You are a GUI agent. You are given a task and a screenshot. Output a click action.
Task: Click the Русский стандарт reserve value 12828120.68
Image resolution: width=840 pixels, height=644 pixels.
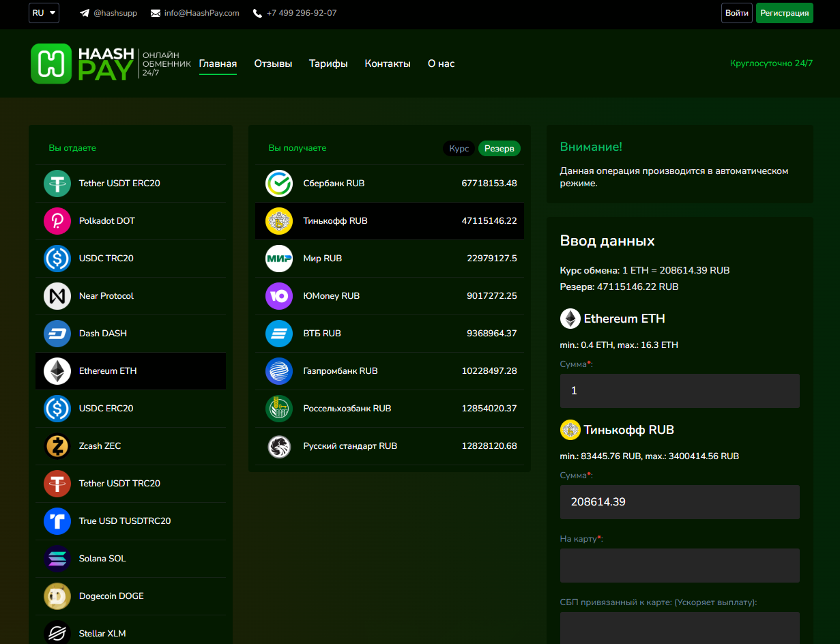489,446
